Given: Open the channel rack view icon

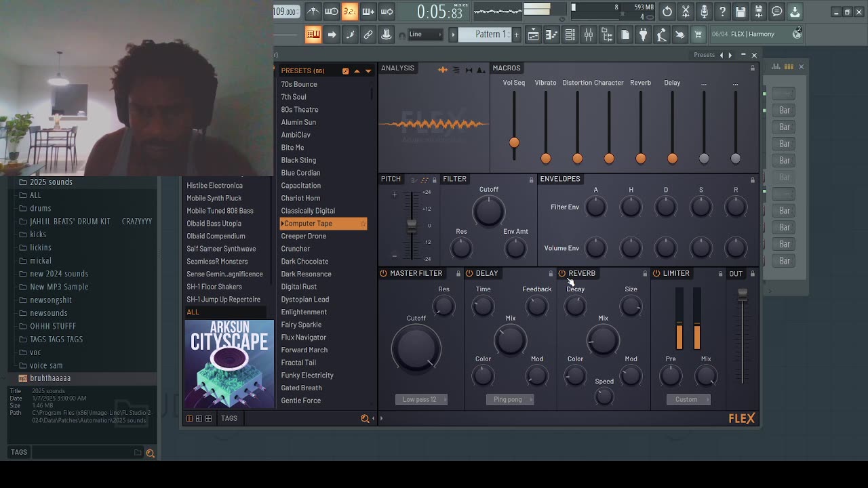Looking at the screenshot, I should [570, 35].
